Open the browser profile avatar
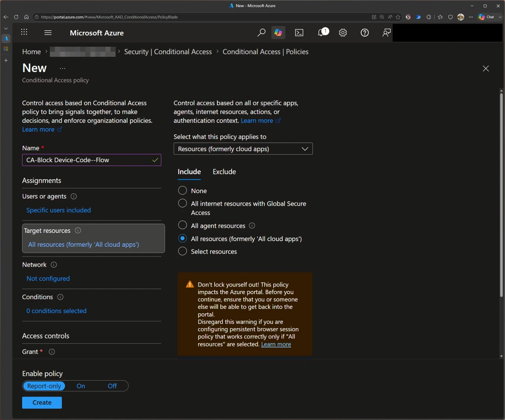The image size is (505, 420). point(461,17)
